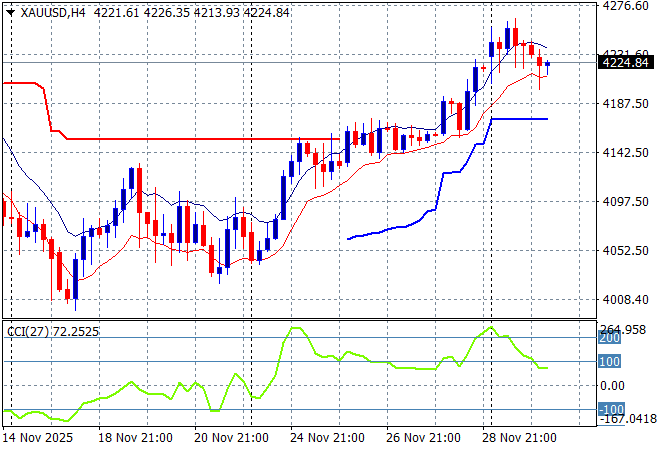
Task: Click the 18 Nov 21:00 time label
Action: [135, 438]
